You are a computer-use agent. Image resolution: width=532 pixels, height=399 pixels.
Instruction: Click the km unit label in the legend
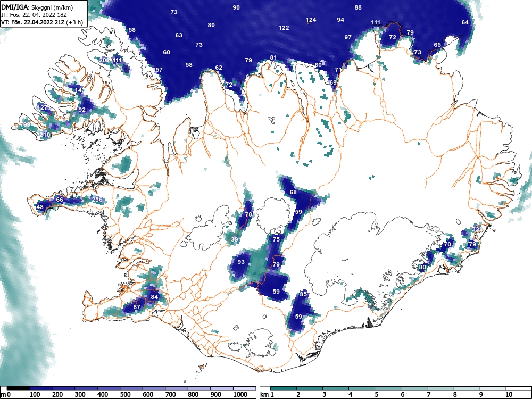(264, 395)
